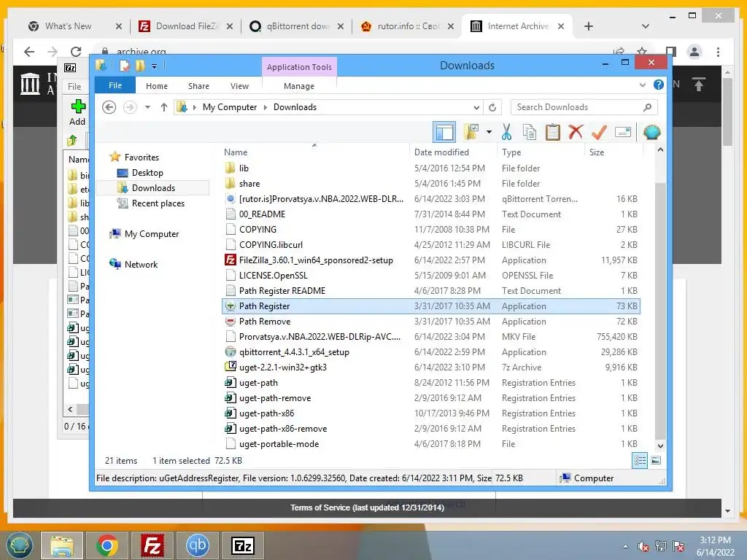The image size is (747, 560).
Task: Click the Up one level arrow
Action: (x=164, y=107)
